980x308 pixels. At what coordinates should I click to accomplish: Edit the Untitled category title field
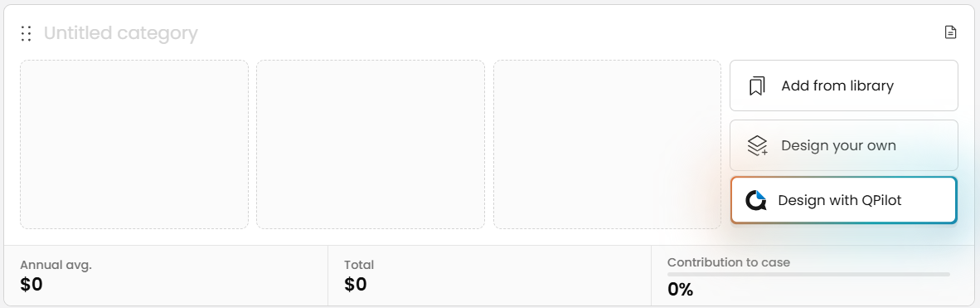(120, 33)
